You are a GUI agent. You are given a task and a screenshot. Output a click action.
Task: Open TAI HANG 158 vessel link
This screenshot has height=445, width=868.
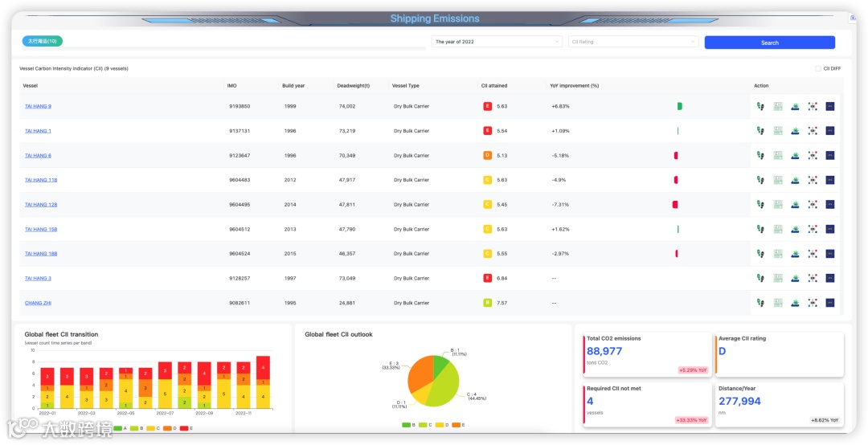click(x=41, y=229)
